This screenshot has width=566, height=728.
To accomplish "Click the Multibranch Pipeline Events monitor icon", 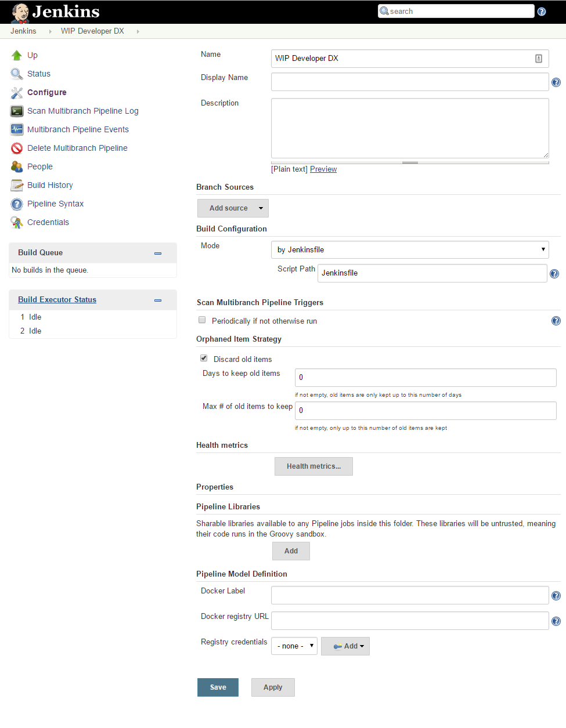I will pos(17,129).
